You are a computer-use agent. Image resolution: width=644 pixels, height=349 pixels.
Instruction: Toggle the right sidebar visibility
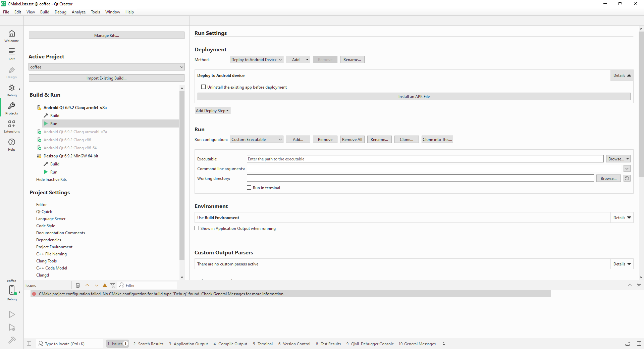pyautogui.click(x=639, y=344)
